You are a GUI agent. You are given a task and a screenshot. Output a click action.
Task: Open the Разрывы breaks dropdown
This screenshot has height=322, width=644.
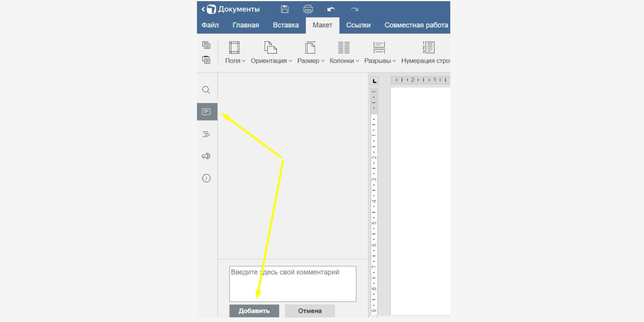click(379, 53)
